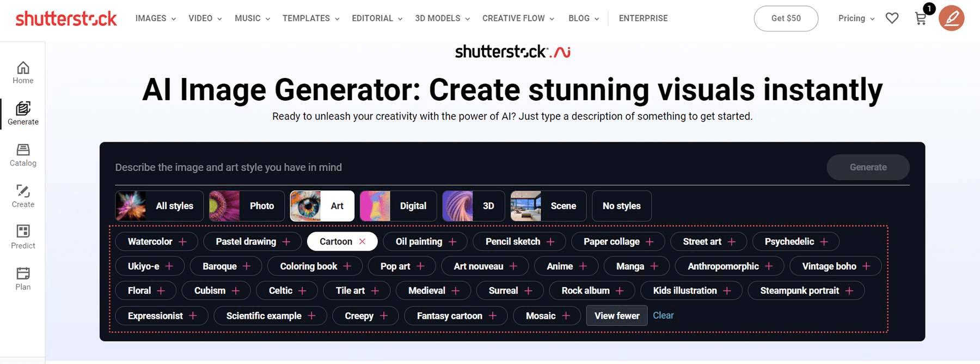Viewport: 980px width, 364px height.
Task: Open the Creative Flow dropdown menu
Action: pos(518,18)
